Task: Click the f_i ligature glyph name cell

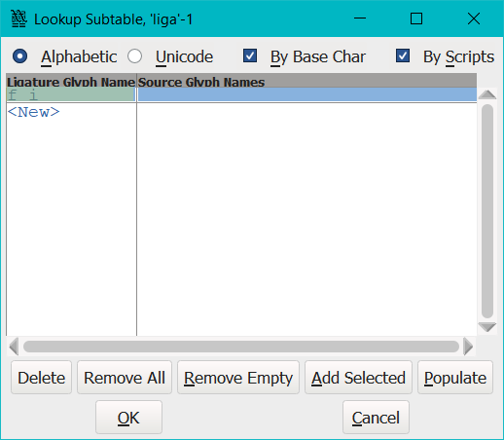Action: 71,95
